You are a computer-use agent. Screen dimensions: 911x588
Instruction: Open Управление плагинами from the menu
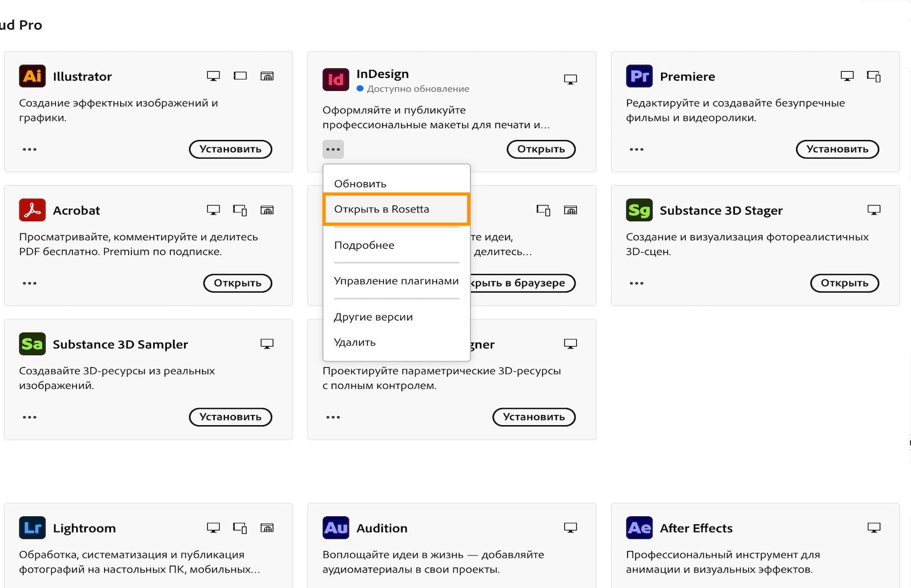tap(396, 281)
